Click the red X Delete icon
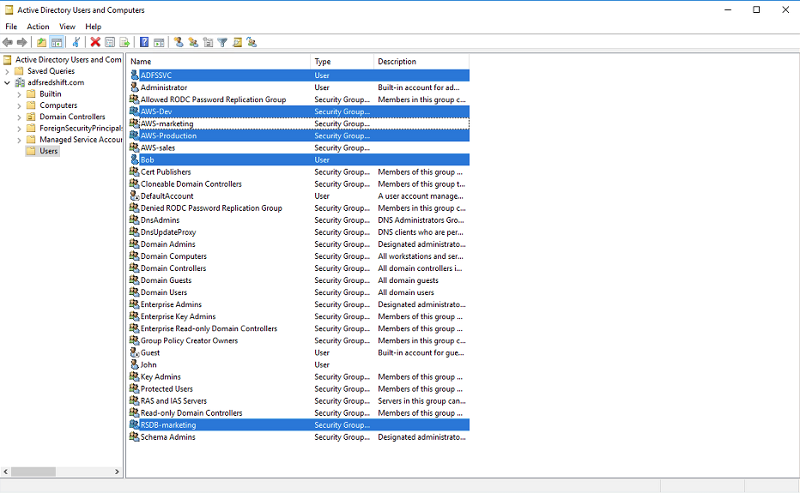The height and width of the screenshot is (493, 800). 95,42
